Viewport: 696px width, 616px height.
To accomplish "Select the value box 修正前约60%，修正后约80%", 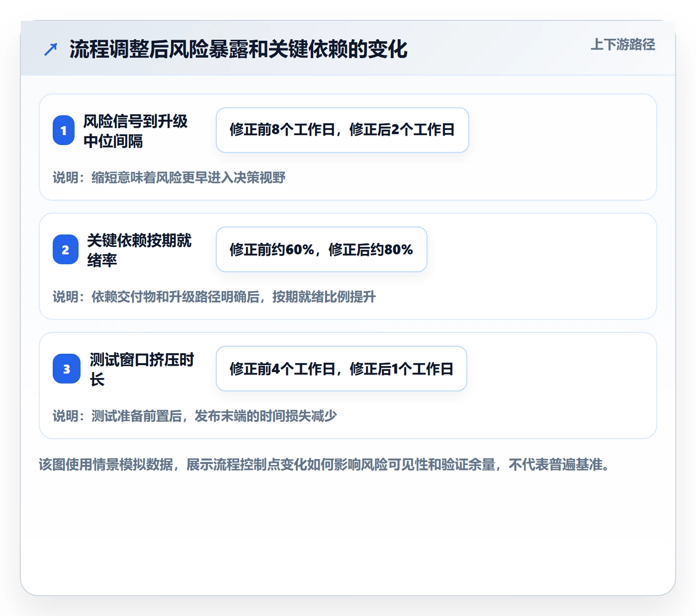I will click(322, 249).
